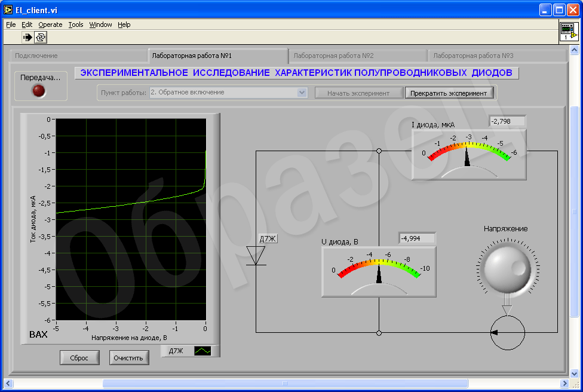The image size is (583, 392).
Task: Click the horizontal scrollbar left arrow
Action: tap(8, 383)
